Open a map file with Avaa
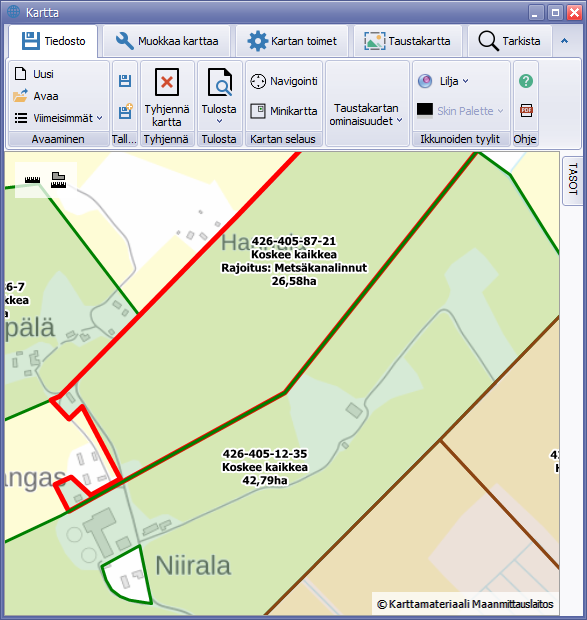The image size is (587, 620). pyautogui.click(x=36, y=96)
